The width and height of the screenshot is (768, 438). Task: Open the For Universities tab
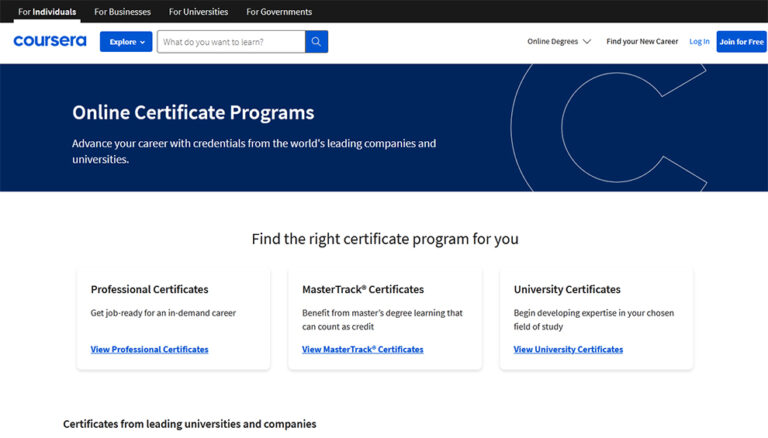198,12
